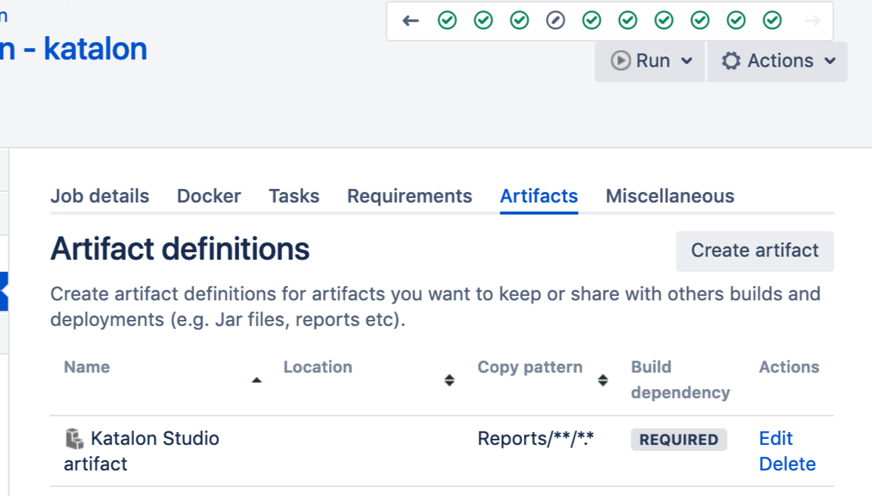Edit the Katalon Studio artifact
Screen dimensions: 872x496
(x=776, y=438)
